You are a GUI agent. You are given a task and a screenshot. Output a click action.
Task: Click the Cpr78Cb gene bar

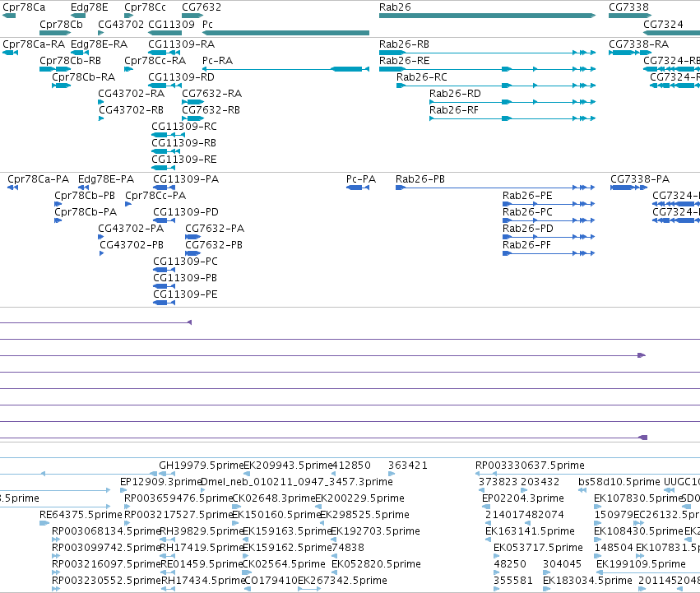pos(55,33)
